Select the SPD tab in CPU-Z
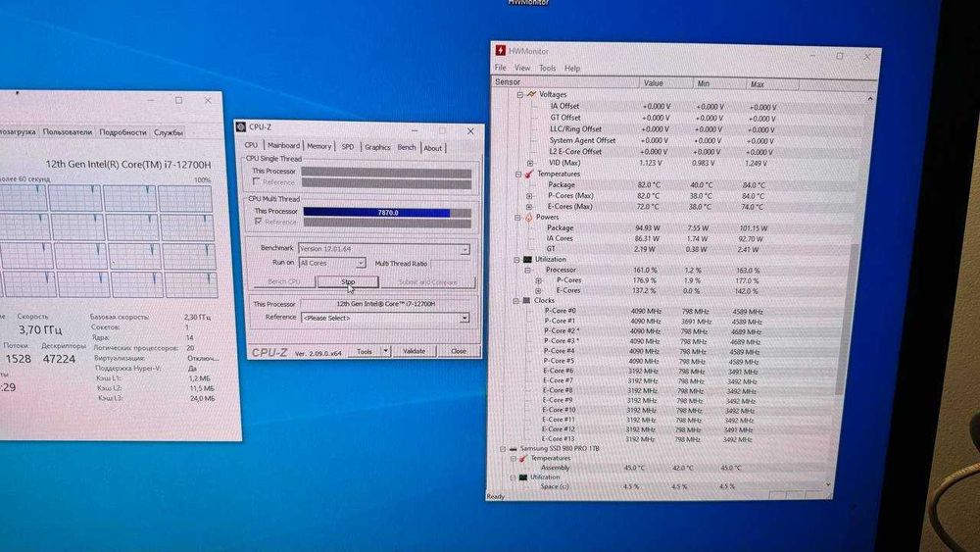 [348, 147]
